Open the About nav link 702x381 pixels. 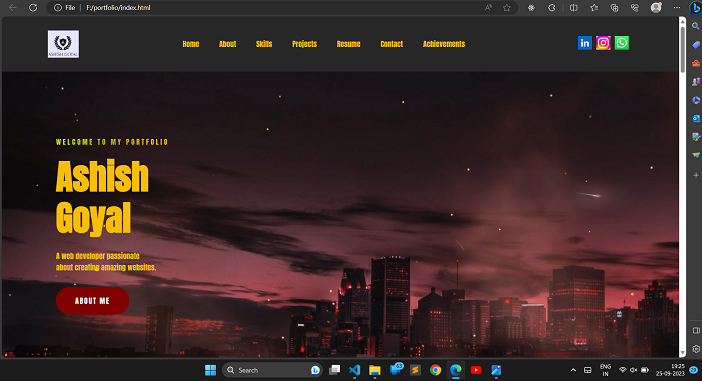tap(227, 44)
